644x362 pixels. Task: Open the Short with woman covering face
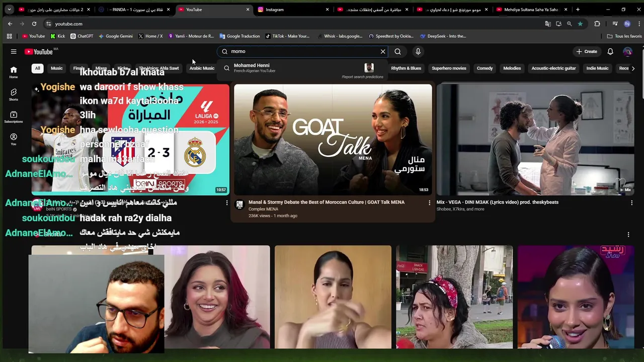point(333,297)
